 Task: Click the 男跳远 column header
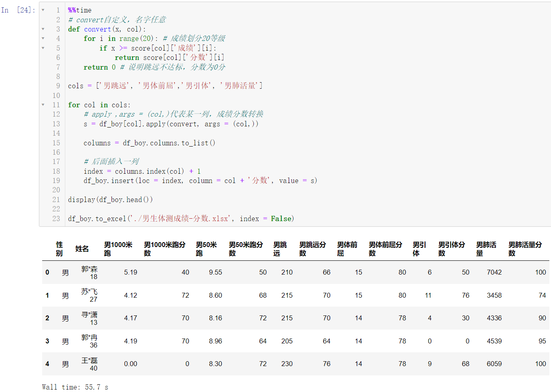pos(280,249)
